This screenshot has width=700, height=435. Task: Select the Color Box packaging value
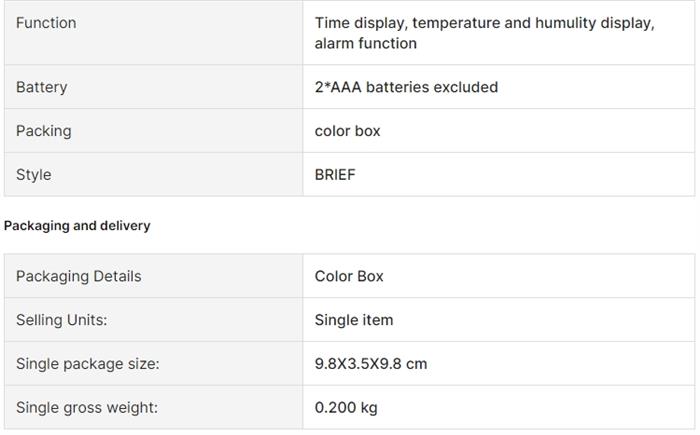pyautogui.click(x=349, y=276)
